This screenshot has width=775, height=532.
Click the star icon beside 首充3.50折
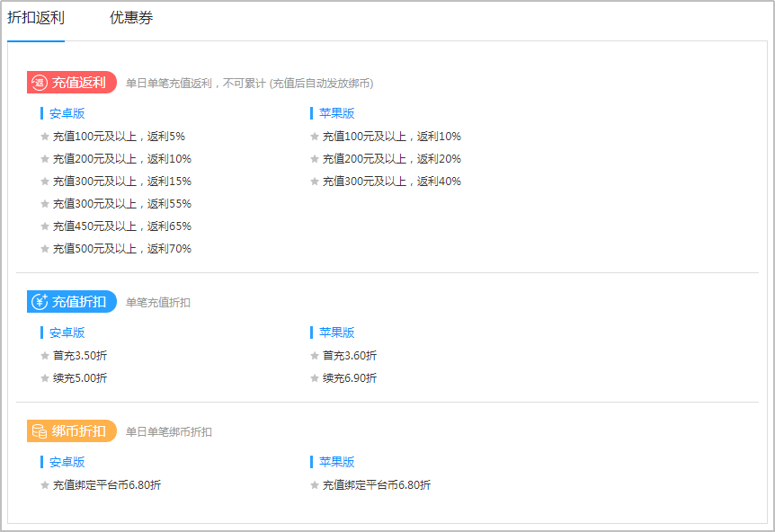coord(44,356)
